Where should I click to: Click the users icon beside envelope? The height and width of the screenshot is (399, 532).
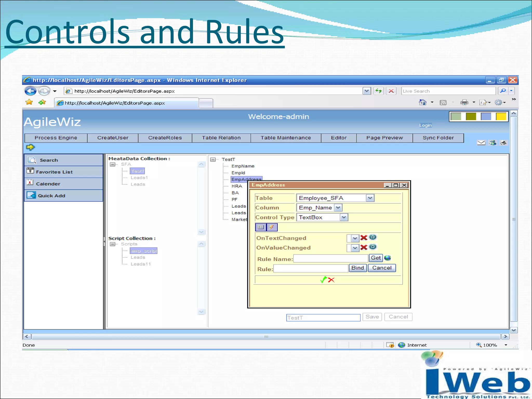493,143
